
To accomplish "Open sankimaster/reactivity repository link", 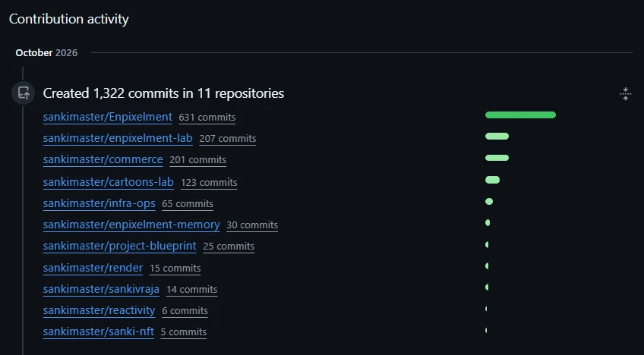I will point(99,310).
